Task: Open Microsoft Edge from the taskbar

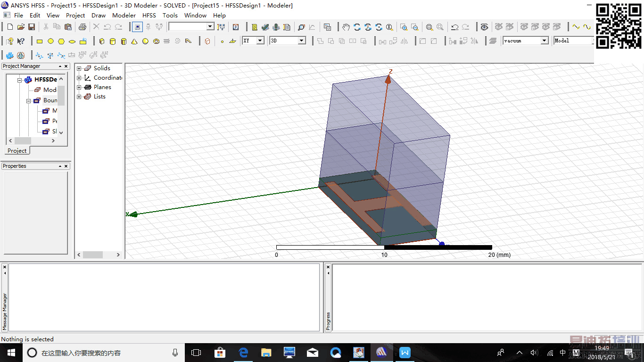Action: click(243, 353)
